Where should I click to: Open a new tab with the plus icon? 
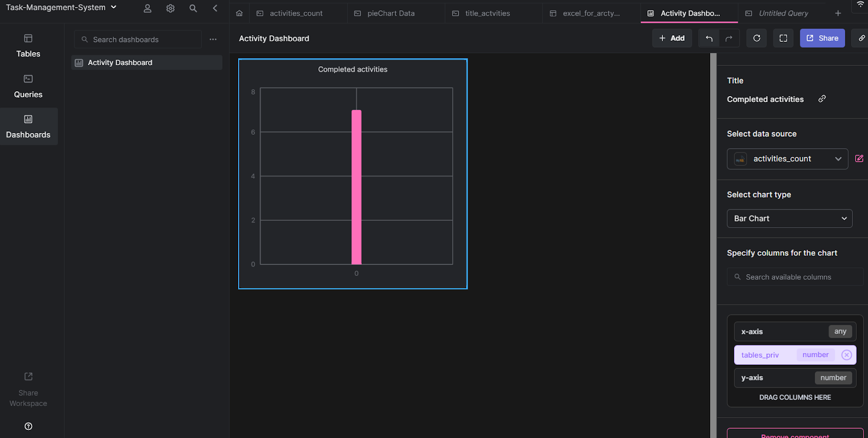coord(838,13)
